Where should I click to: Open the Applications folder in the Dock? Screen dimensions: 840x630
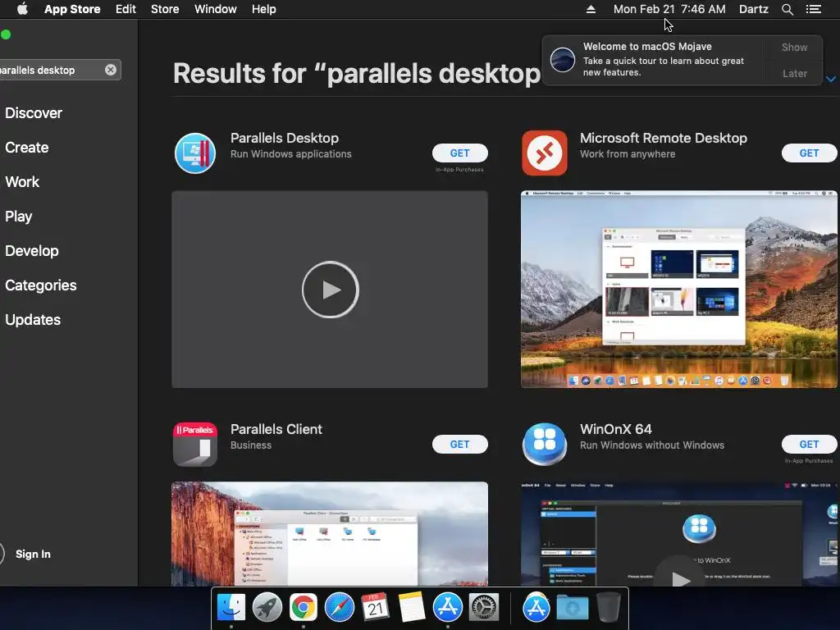[x=536, y=608]
